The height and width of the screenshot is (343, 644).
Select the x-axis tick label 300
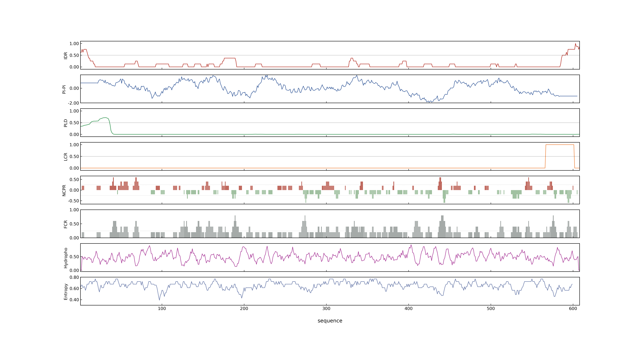(326, 309)
